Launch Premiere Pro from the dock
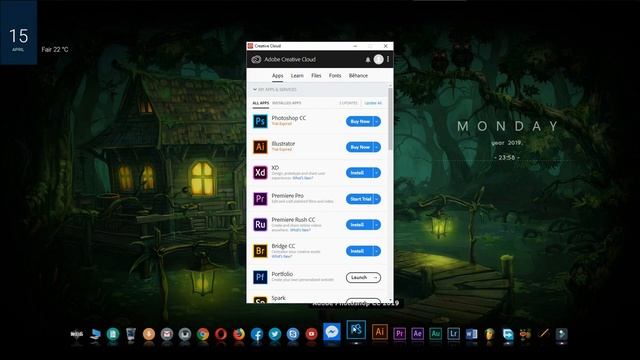The width and height of the screenshot is (640, 360). [x=399, y=334]
